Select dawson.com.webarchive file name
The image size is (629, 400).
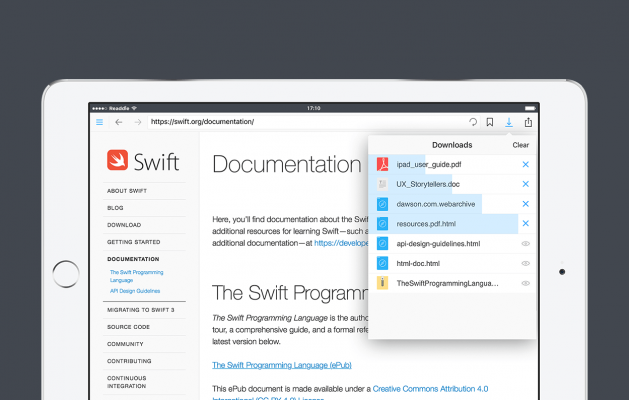436,204
